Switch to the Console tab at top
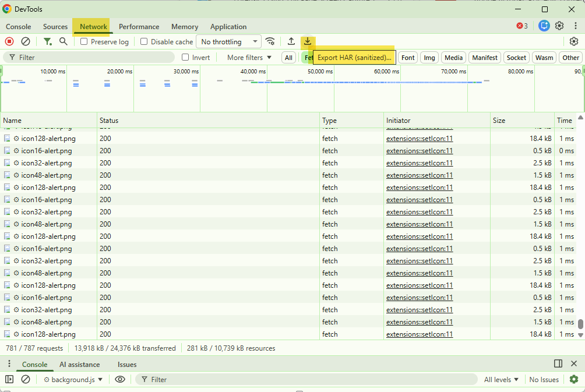The image size is (585, 392). 18,26
